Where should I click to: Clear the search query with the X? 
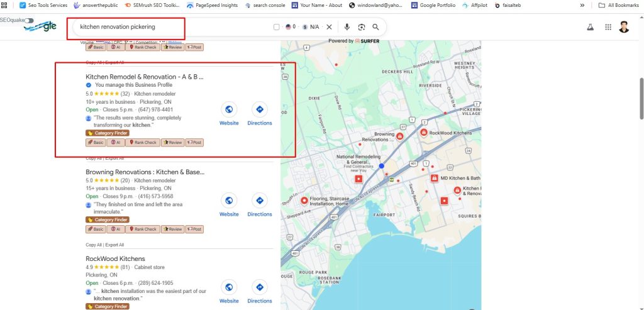coord(329,26)
